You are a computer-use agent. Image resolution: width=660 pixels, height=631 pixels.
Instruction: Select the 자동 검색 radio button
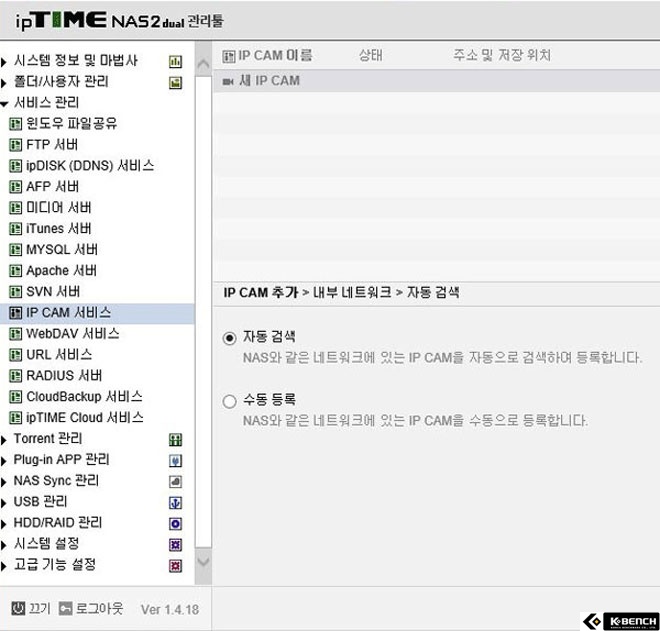(229, 338)
